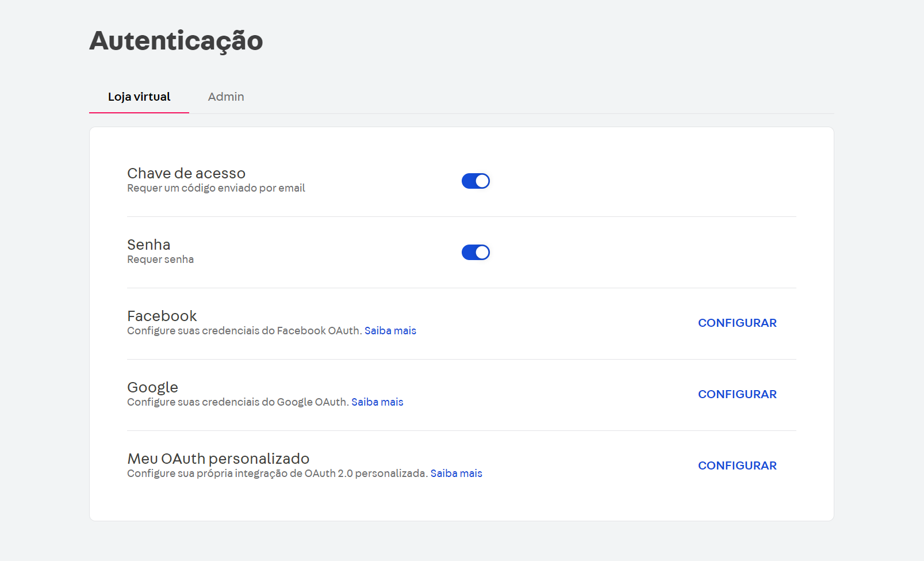Toggle the email code requirement switch
The image size is (924, 561).
[476, 181]
